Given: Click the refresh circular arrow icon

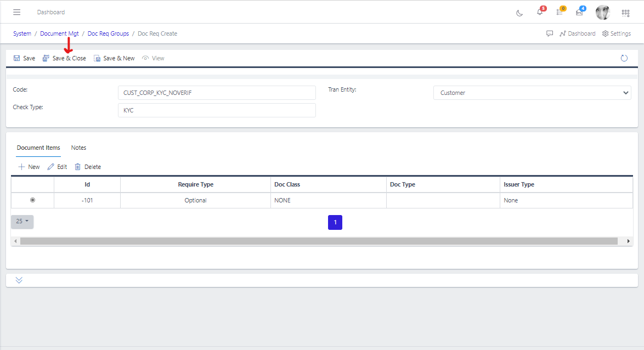Looking at the screenshot, I should [624, 58].
